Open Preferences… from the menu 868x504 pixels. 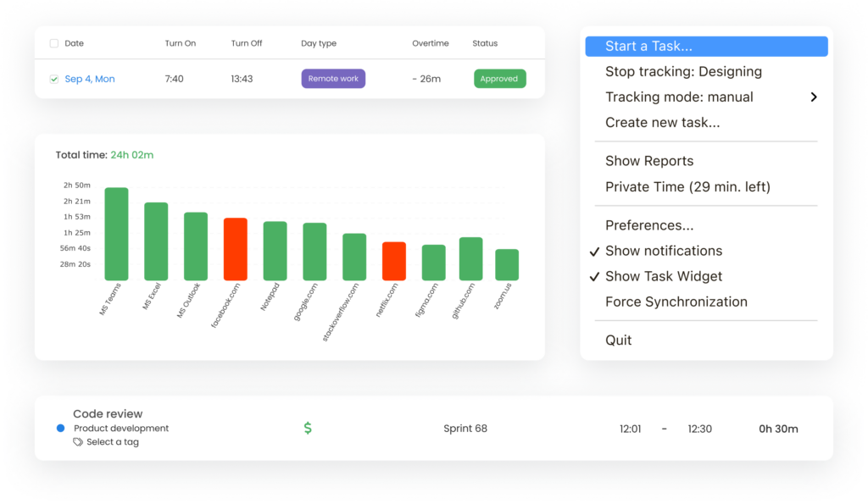(649, 225)
